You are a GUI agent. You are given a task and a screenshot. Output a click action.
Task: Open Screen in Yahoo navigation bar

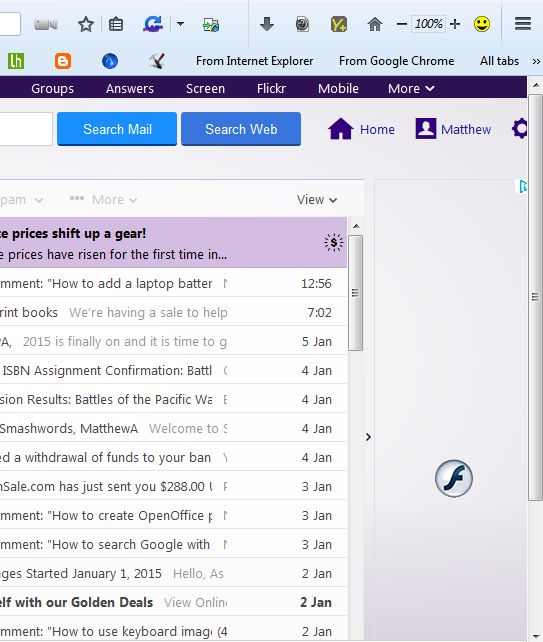pyautogui.click(x=205, y=88)
